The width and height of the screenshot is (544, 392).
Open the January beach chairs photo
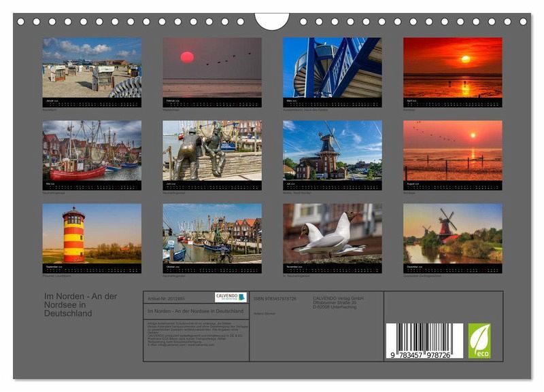[92, 67]
